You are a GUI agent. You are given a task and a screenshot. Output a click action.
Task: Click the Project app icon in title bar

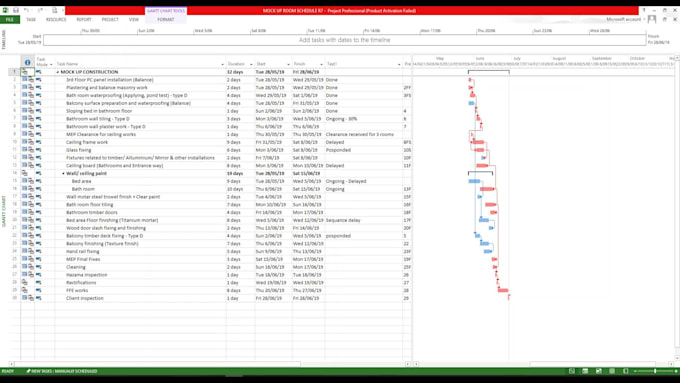[5, 10]
